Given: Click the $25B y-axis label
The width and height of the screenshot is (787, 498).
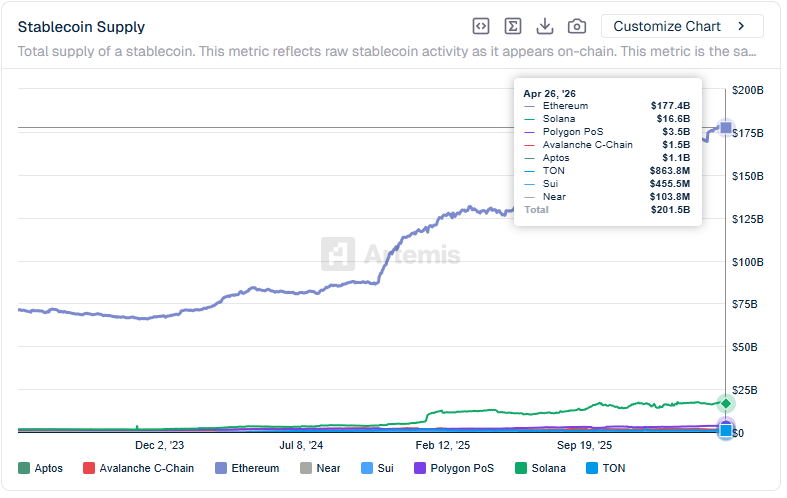Looking at the screenshot, I should (744, 391).
